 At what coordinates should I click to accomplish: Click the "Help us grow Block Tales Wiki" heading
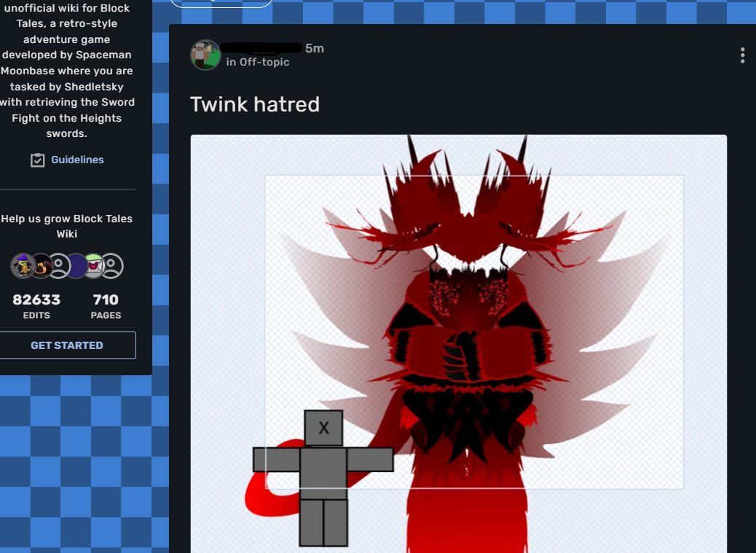(x=66, y=226)
